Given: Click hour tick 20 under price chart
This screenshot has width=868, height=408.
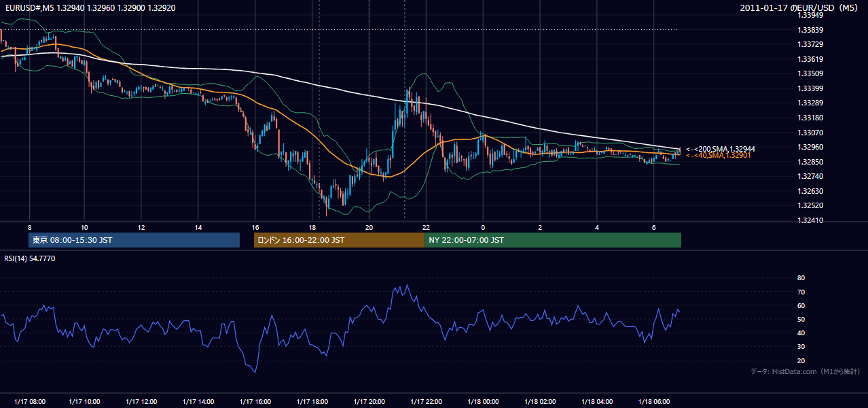Looking at the screenshot, I should pos(369,227).
